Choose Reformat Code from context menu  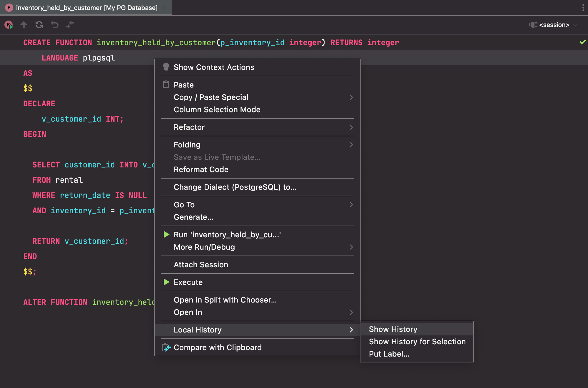tap(201, 169)
